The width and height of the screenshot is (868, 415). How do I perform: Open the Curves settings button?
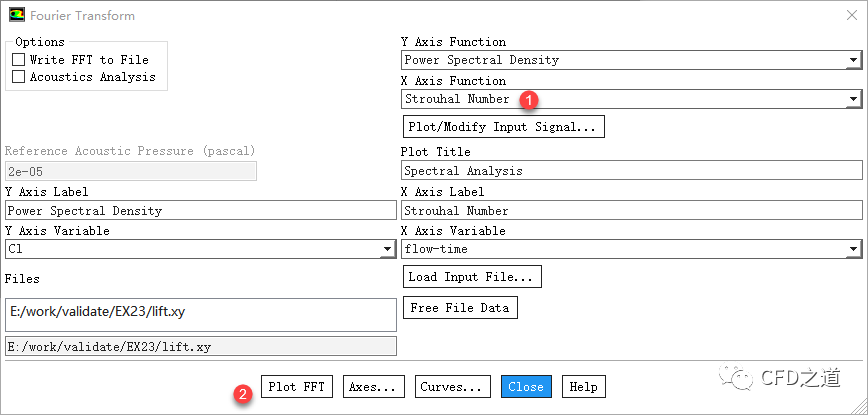click(x=453, y=386)
